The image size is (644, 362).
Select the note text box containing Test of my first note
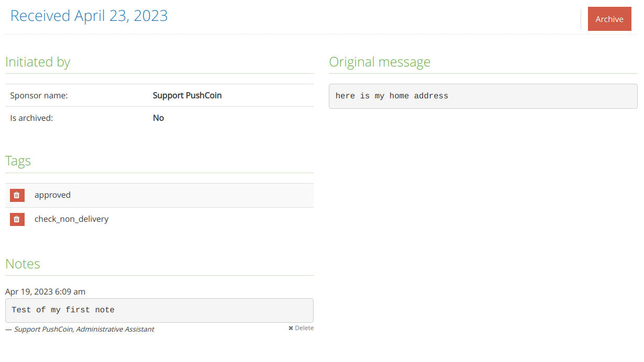[159, 310]
